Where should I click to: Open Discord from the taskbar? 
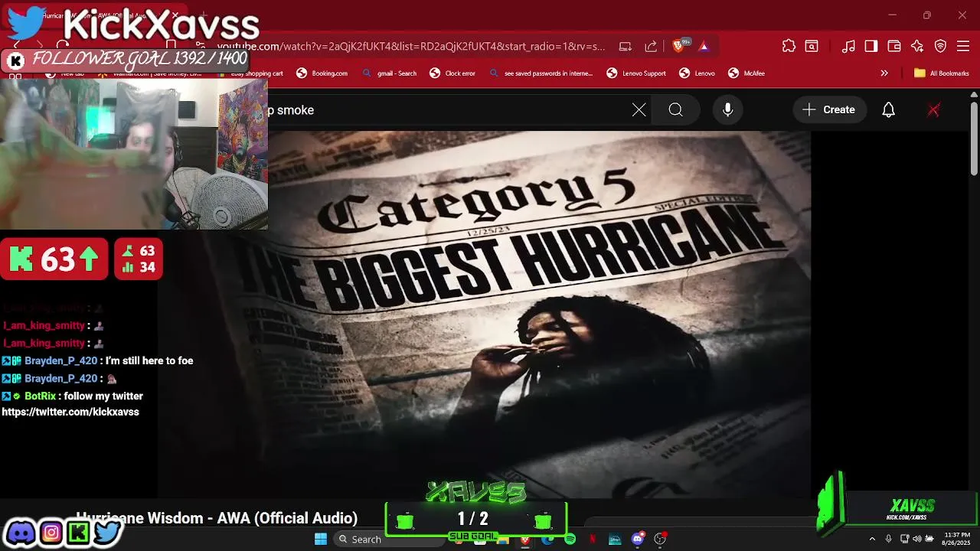[638, 539]
